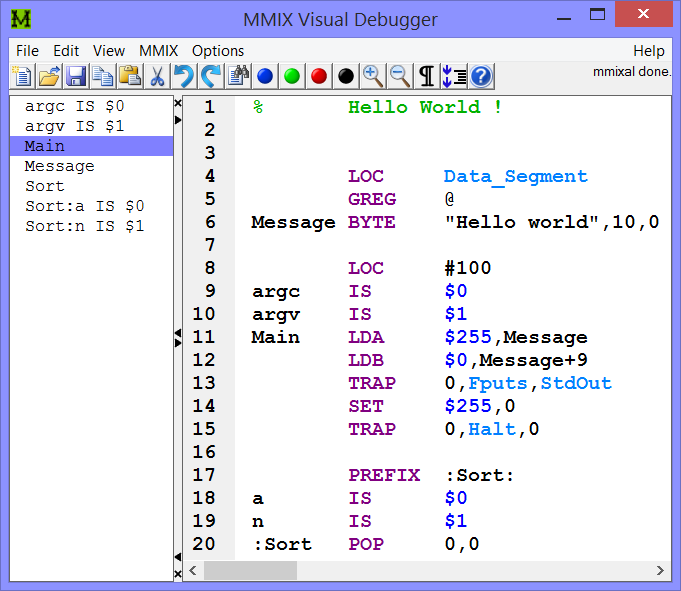Click Fputs on line 13
681x591 pixels.
[498, 383]
